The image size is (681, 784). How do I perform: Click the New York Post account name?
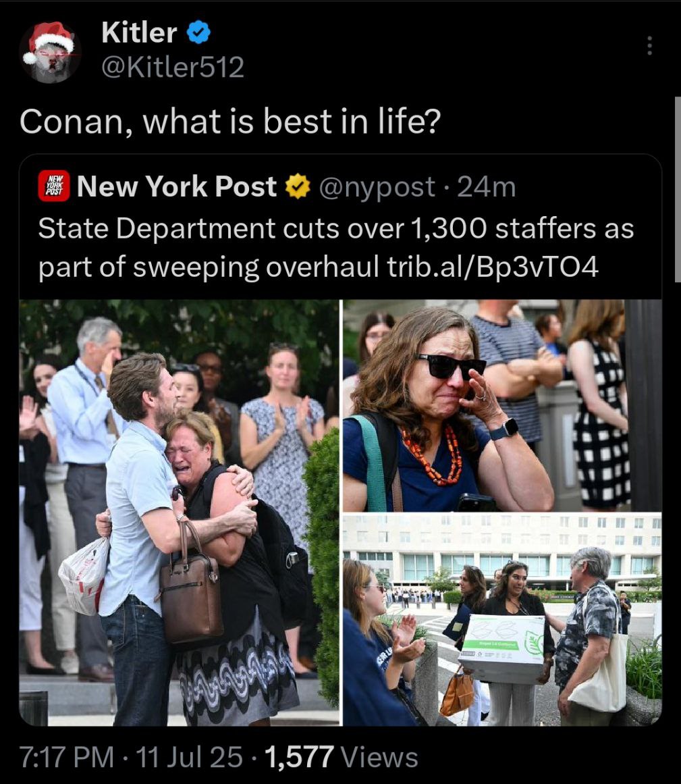(x=177, y=186)
